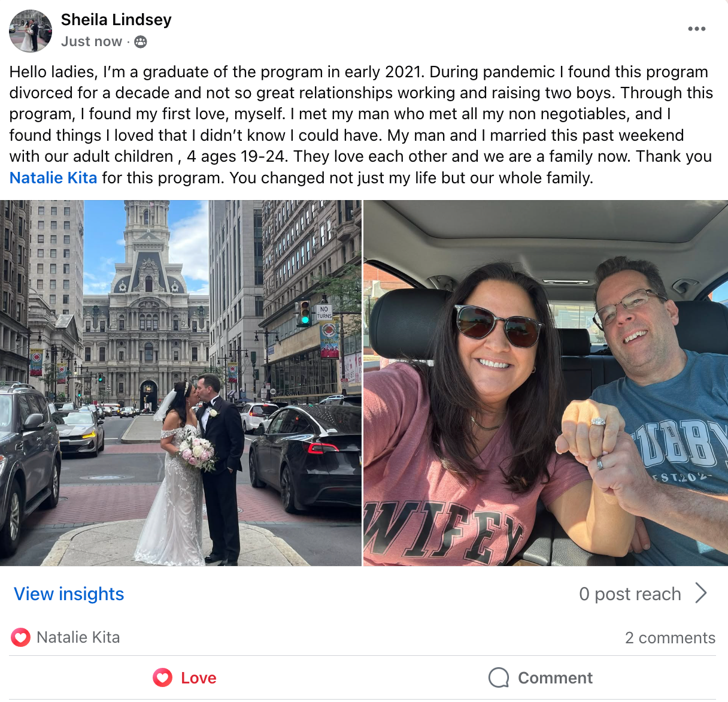728x702 pixels.
Task: Click the group audience icon beside Just now
Action: pyautogui.click(x=141, y=42)
